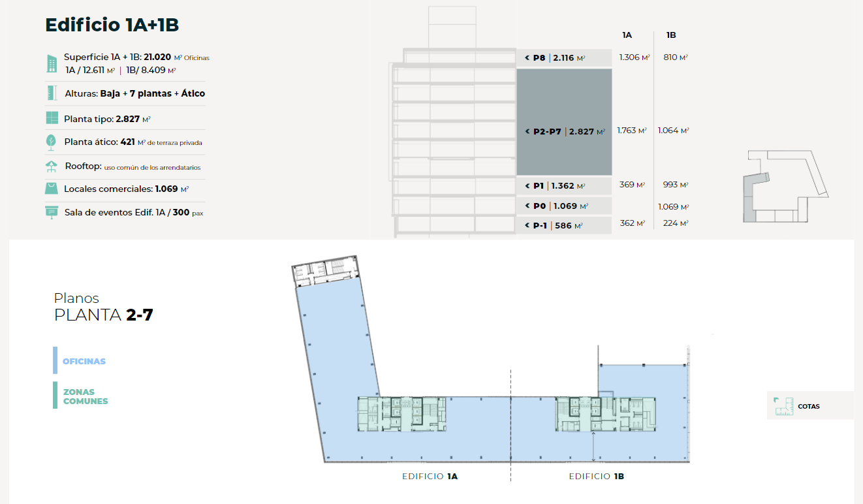Click the 810 M² value for P8
Image resolution: width=863 pixels, height=504 pixels.
[676, 57]
